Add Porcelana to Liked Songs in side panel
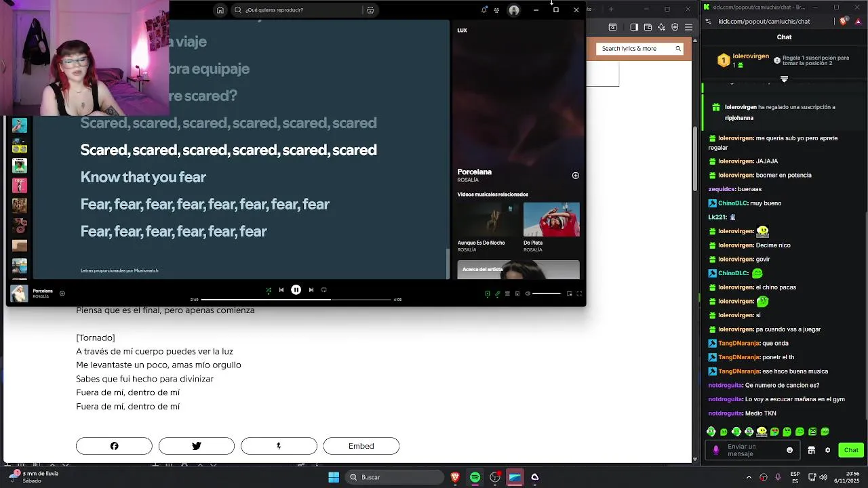Viewport: 868px width, 488px height. click(x=575, y=176)
